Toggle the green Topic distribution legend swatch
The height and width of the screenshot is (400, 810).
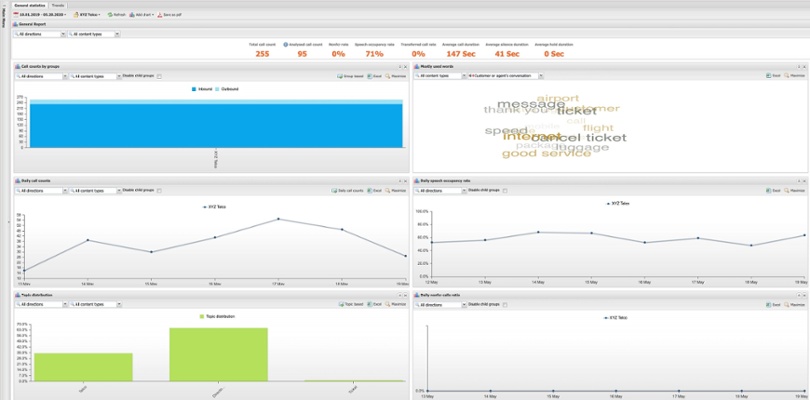[x=202, y=316]
